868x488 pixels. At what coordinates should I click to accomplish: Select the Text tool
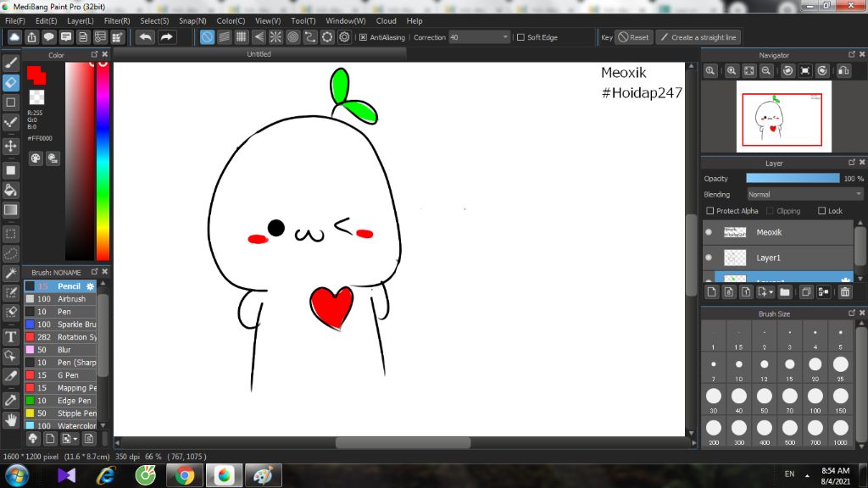(x=10, y=337)
